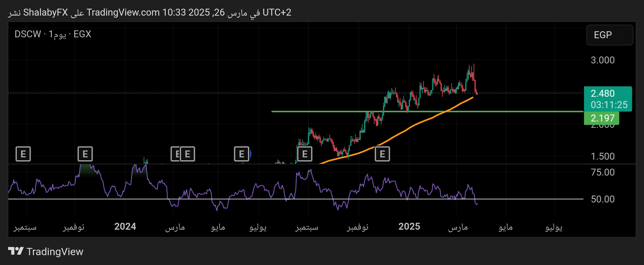Open the TradingView.com link in the header
Image resolution: width=644 pixels, height=265 pixels.
point(123,12)
